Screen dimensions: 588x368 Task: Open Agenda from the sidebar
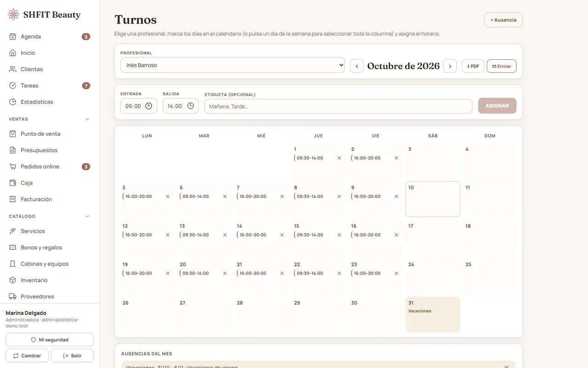pos(50,36)
